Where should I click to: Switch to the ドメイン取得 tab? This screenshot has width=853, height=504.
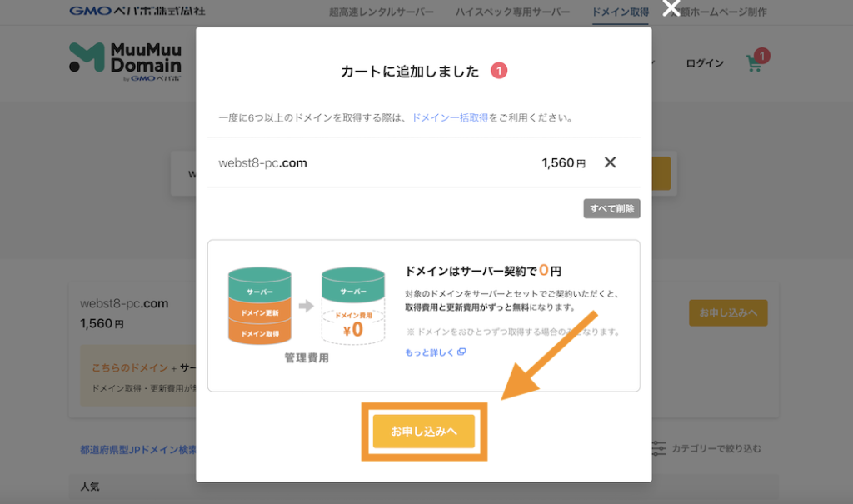[620, 11]
